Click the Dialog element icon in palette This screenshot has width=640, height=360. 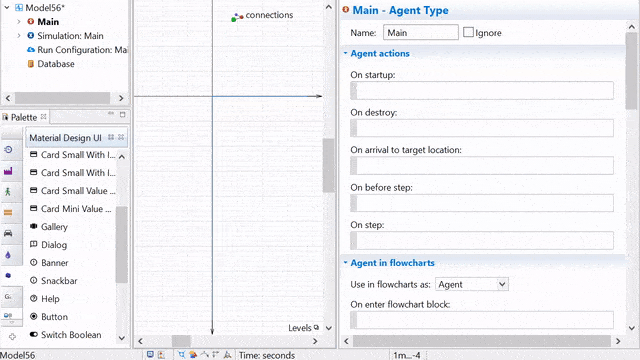(34, 244)
